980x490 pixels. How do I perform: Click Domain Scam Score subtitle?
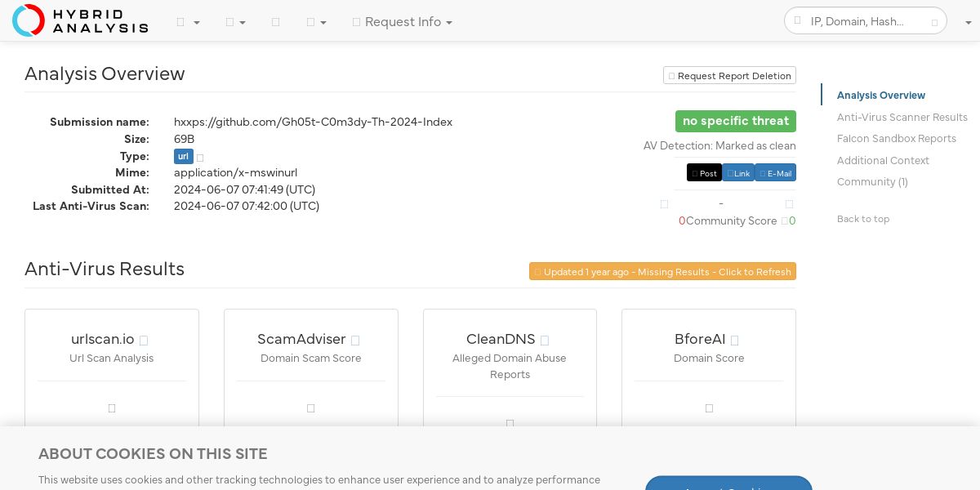[x=311, y=359]
